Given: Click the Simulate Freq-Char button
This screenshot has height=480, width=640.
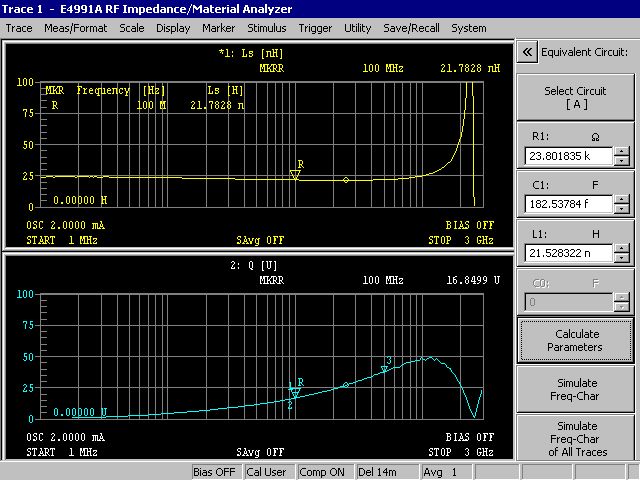Looking at the screenshot, I should pyautogui.click(x=575, y=389).
